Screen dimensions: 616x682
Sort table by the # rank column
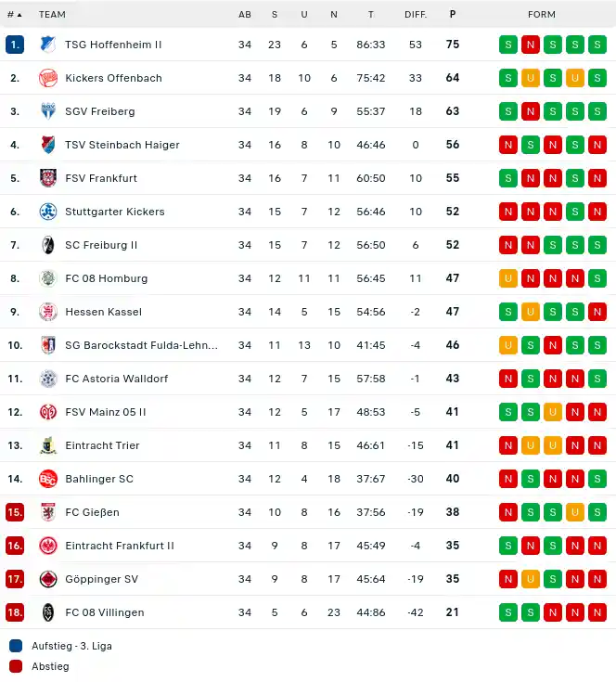14,14
